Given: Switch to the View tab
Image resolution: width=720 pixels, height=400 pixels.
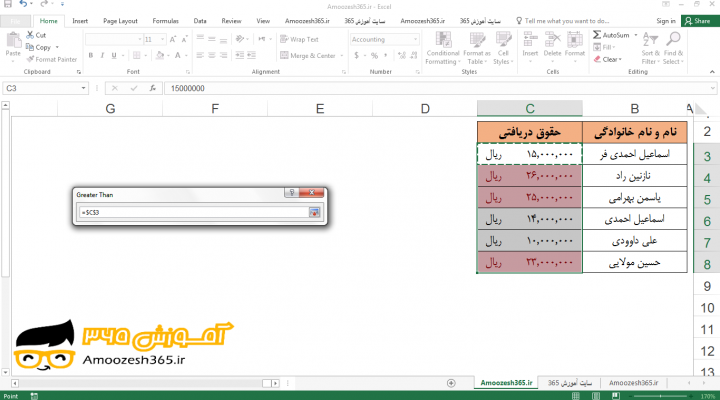Looking at the screenshot, I should click(x=263, y=21).
